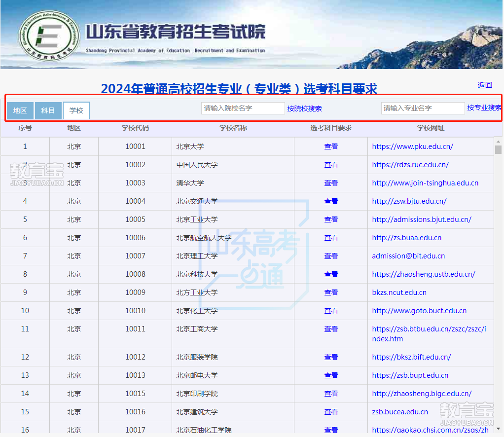Open 查看 for 北京工业大学
Viewport: 504px width, 437px height.
[x=331, y=219]
